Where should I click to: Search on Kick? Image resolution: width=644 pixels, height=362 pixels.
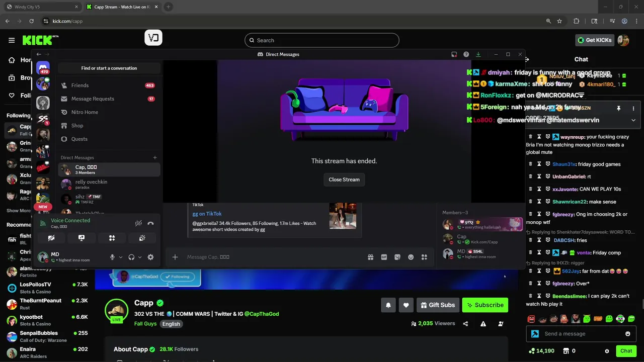pos(322,40)
